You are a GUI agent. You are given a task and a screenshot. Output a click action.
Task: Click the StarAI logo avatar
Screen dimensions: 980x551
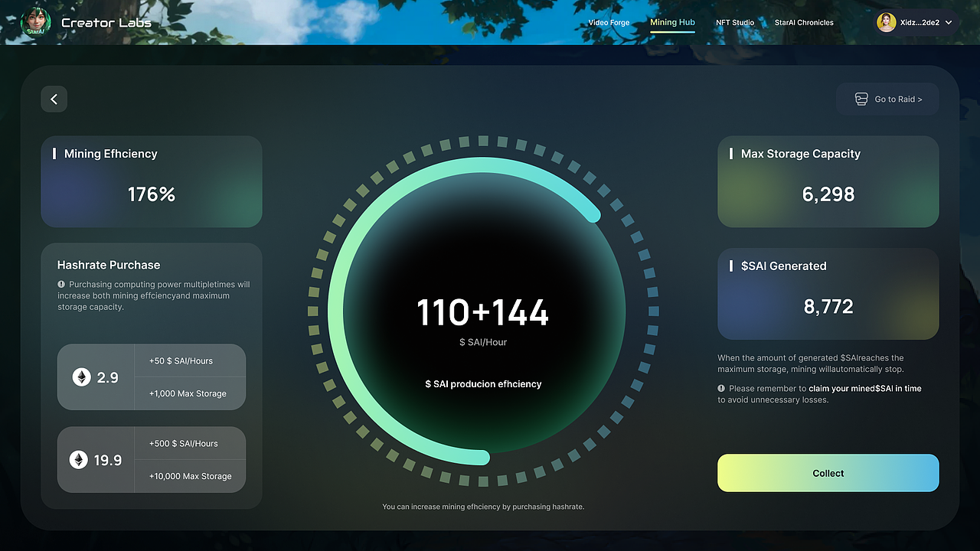(36, 21)
